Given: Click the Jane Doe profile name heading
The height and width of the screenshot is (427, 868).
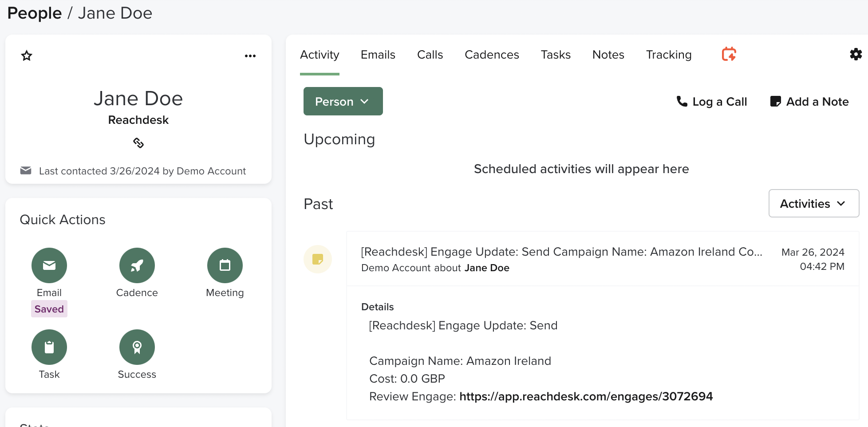Looking at the screenshot, I should click(x=138, y=98).
